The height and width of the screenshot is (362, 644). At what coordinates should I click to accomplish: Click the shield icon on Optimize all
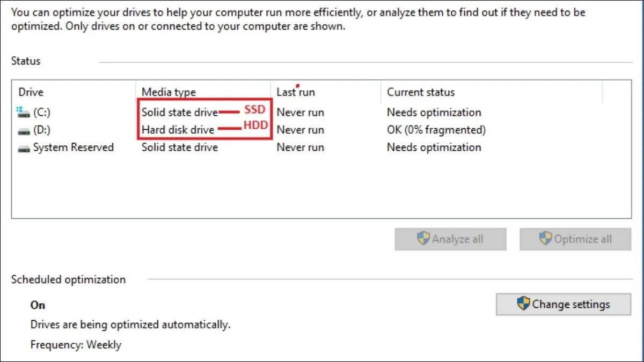546,239
